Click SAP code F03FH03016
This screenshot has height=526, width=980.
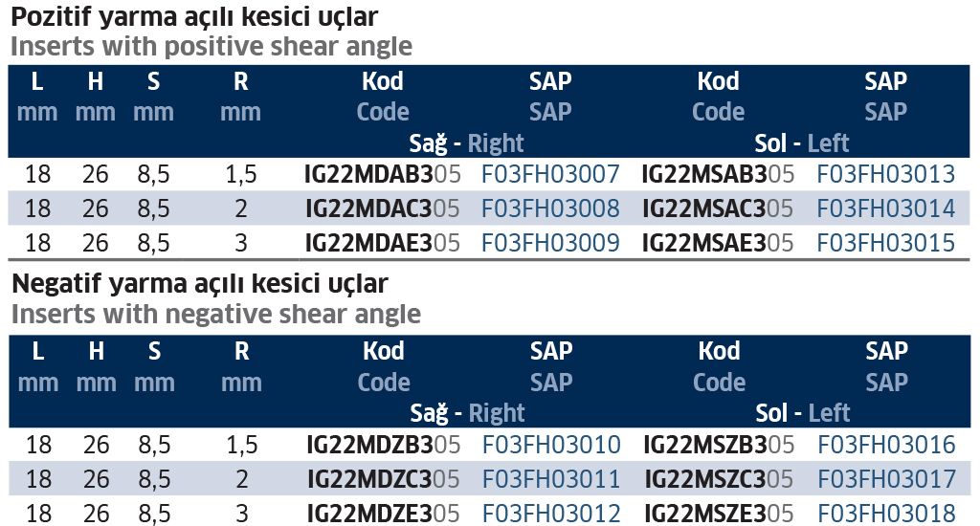(887, 445)
